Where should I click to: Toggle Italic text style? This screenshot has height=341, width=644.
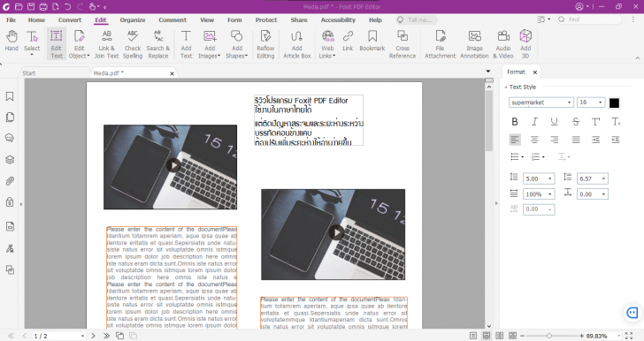coord(534,121)
